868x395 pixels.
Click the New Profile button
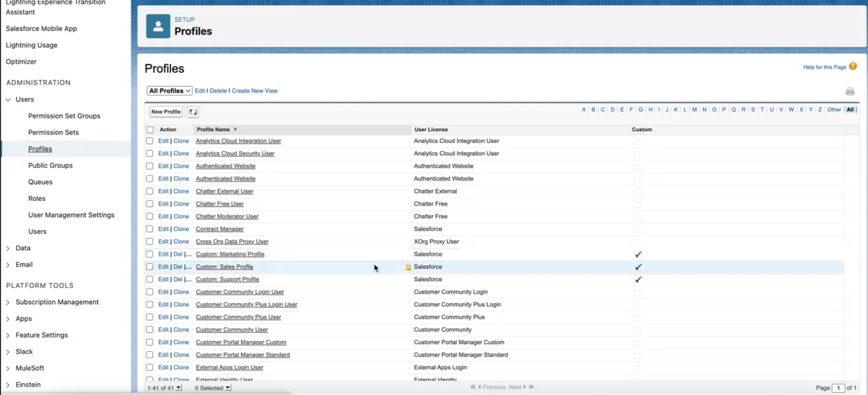165,112
